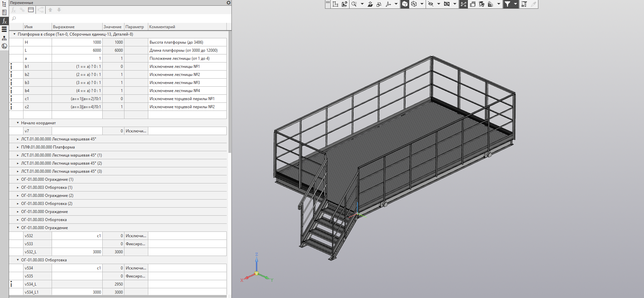
Task: Click the hide elements crossed-eye icon
Action: [431, 4]
